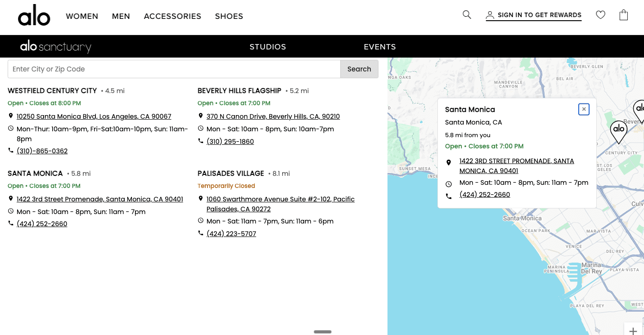Open 1060 Swarthmore Avenue address link
This screenshot has width=644, height=335.
point(280,204)
